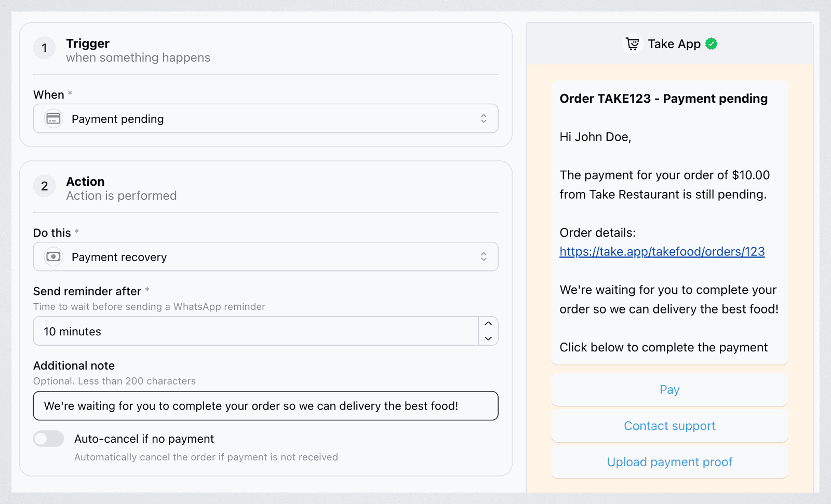The image size is (831, 504).
Task: Open the take.app order details link
Action: [662, 252]
